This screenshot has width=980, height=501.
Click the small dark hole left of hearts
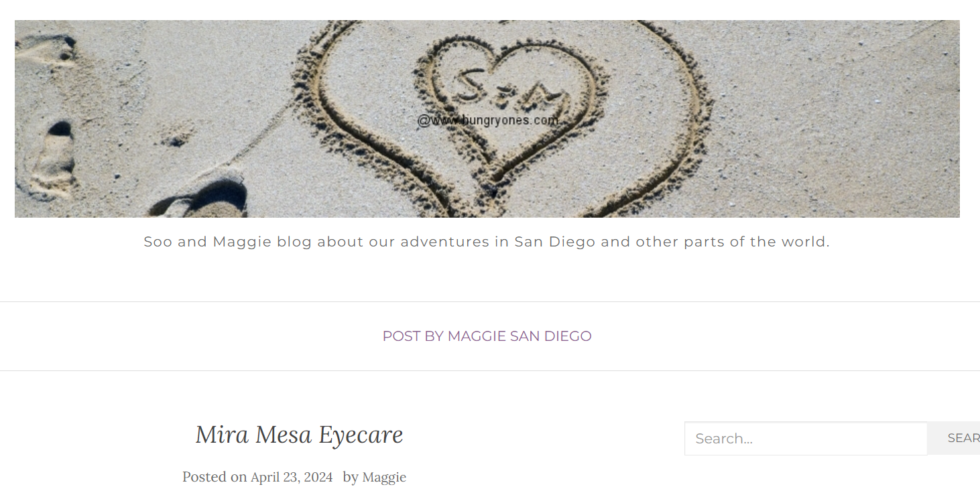176,139
